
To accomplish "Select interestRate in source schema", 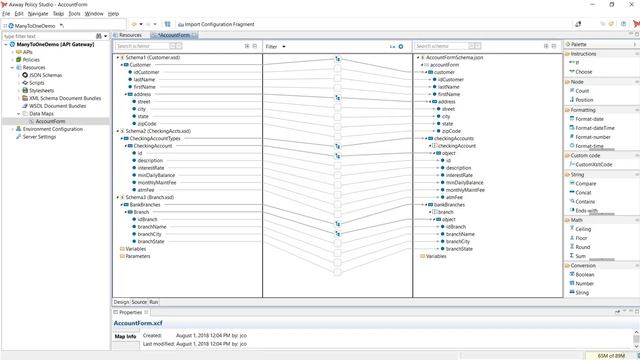I will point(151,168).
